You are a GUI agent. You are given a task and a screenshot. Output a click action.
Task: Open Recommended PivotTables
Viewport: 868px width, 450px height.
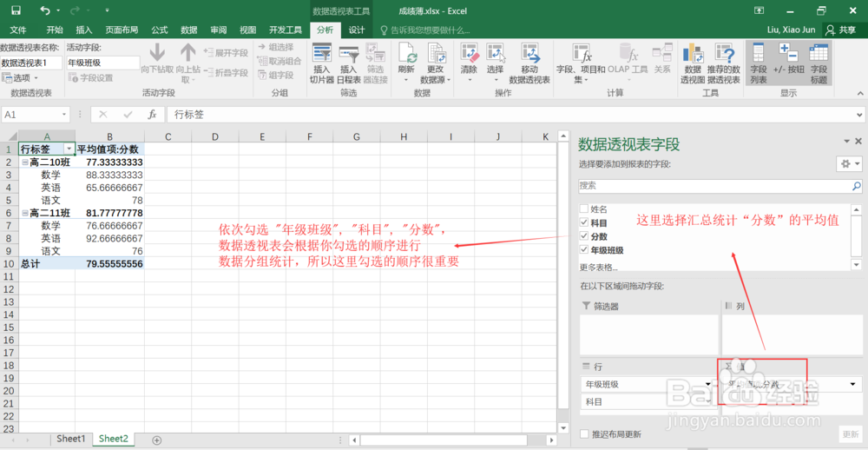724,63
